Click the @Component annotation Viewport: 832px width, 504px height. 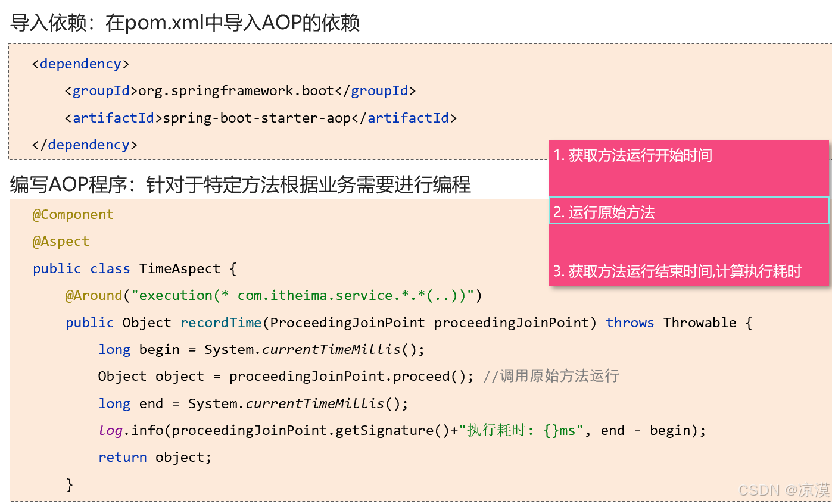click(x=73, y=214)
